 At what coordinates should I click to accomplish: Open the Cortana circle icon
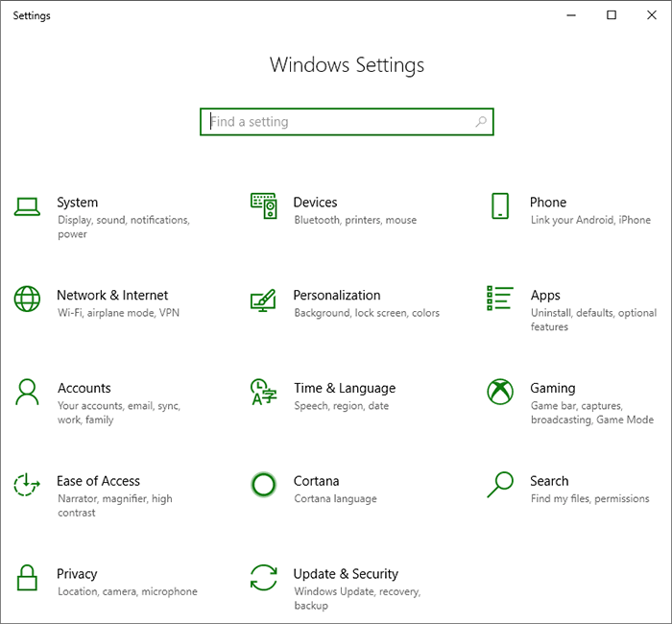tap(263, 485)
